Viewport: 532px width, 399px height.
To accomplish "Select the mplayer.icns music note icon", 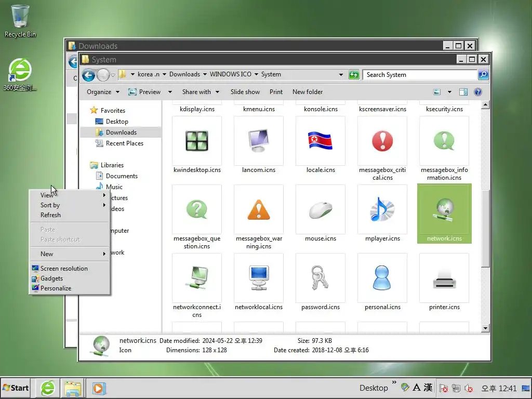I will pos(382,209).
